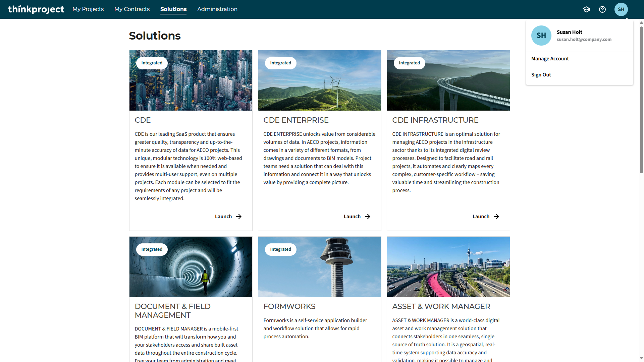Image resolution: width=644 pixels, height=362 pixels.
Task: Click the help question mark icon
Action: pyautogui.click(x=602, y=9)
